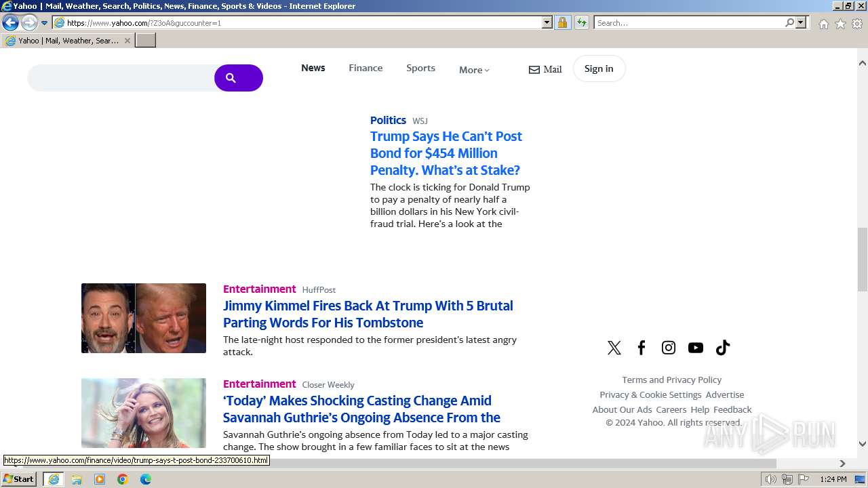Image resolution: width=868 pixels, height=488 pixels.
Task: Click the IE Search box
Action: pos(689,22)
